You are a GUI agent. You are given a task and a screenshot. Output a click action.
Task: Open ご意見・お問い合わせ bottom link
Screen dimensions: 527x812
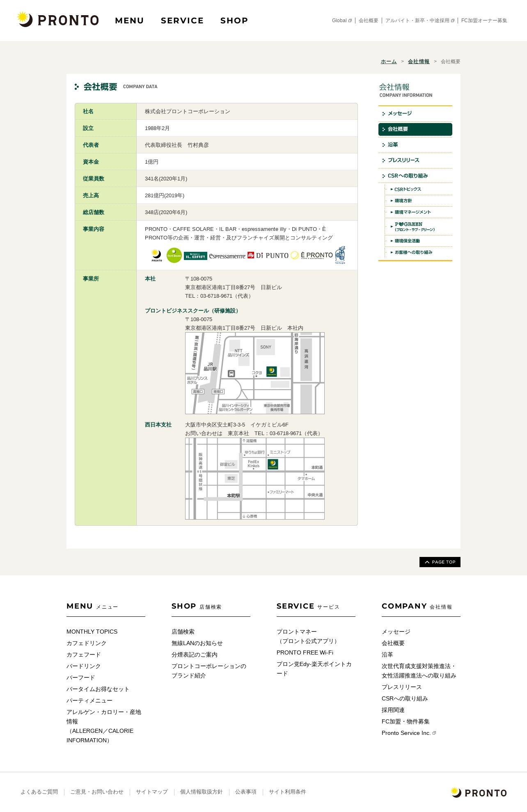click(97, 792)
